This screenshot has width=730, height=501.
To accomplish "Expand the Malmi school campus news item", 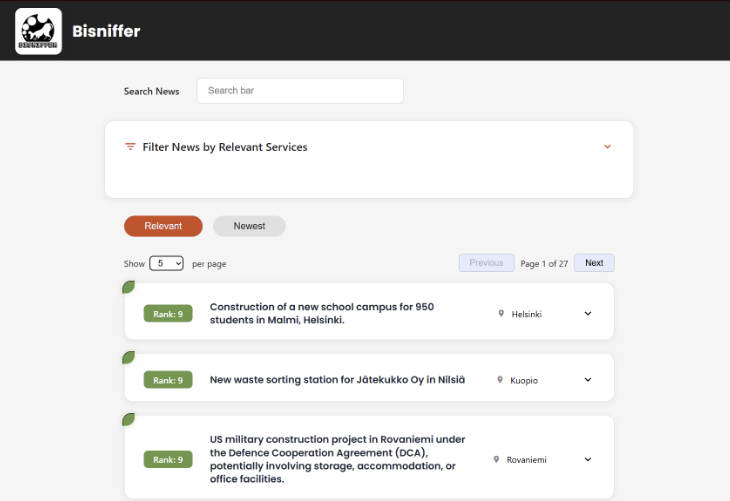I will point(588,313).
